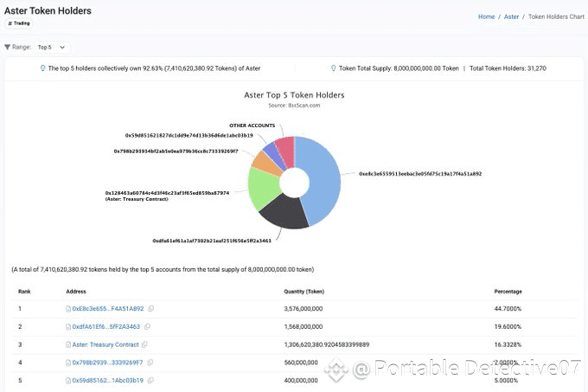Open address 0x798b2939...3339269F7 link
Screen dimensions: 588x392
tap(107, 363)
